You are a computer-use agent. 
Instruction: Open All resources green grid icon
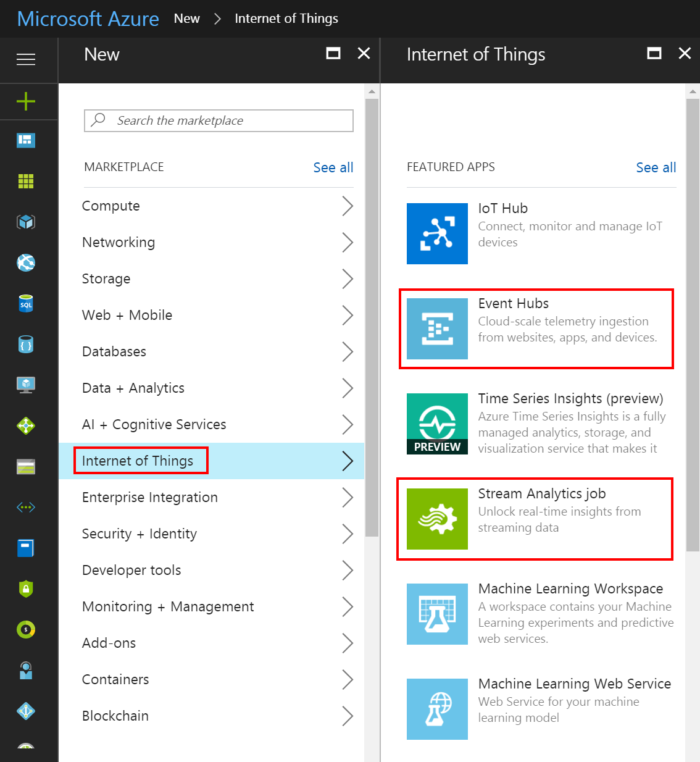(x=26, y=181)
